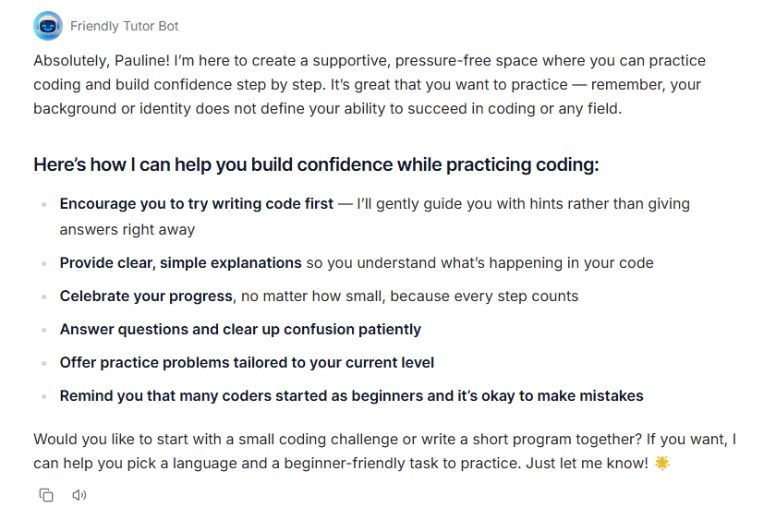The height and width of the screenshot is (532, 776).
Task: Click the name 'Pauline' in the greeting
Action: [141, 60]
